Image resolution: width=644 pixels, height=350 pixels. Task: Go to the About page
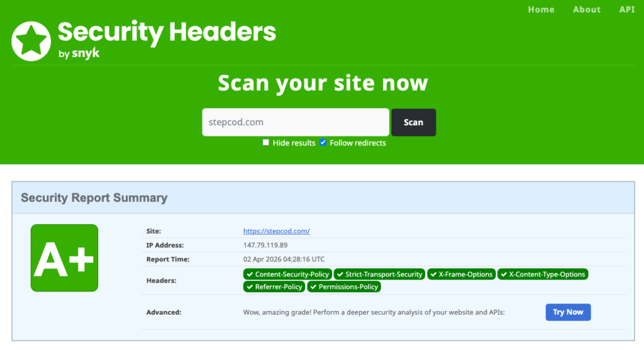tap(586, 9)
